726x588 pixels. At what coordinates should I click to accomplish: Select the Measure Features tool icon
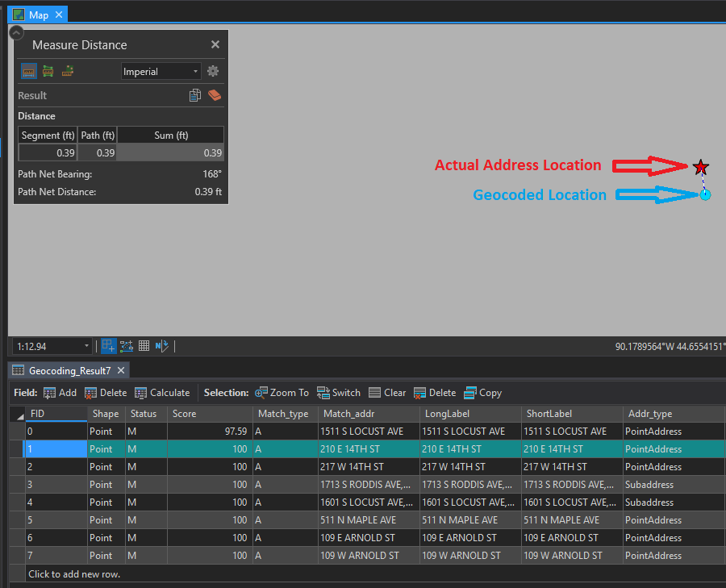tap(68, 71)
